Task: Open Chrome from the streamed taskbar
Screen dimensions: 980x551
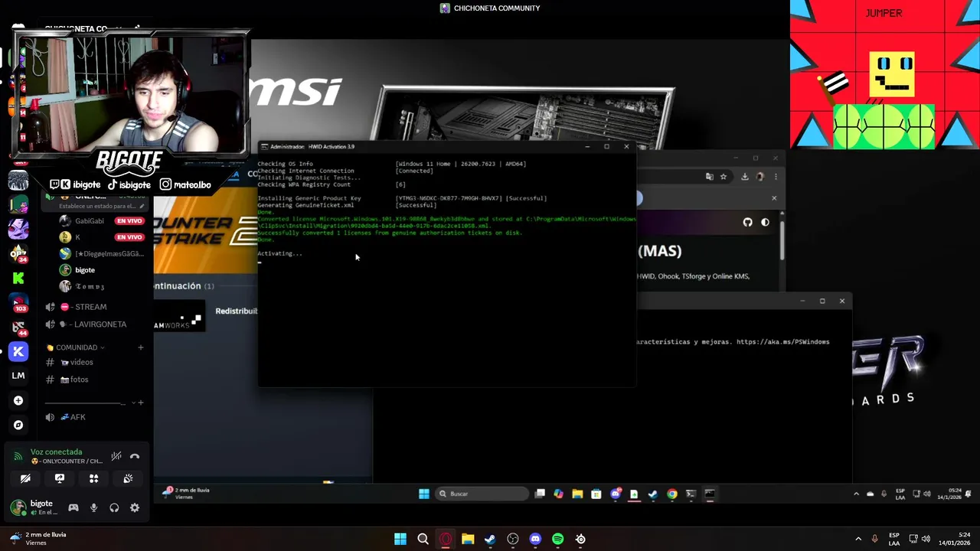Action: pos(671,494)
